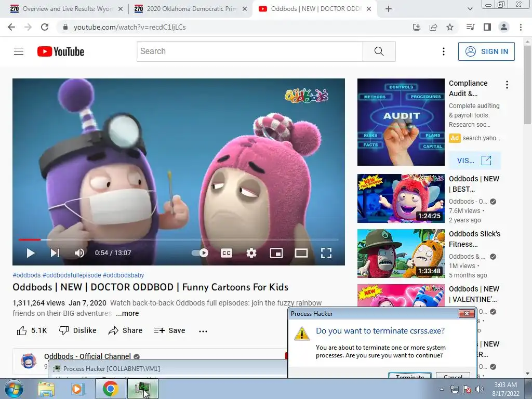The image size is (532, 399).
Task: Select the Chrome taskbar button
Action: tap(110, 389)
